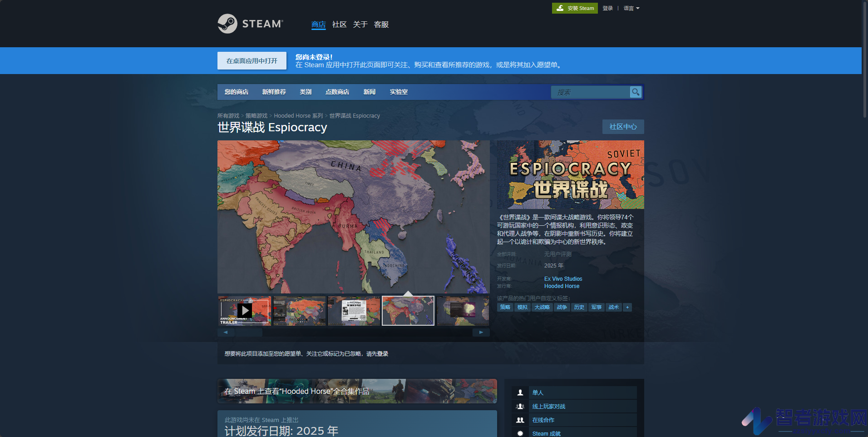Click the 在桌面应用中打开 button
The height and width of the screenshot is (437, 868).
(252, 61)
